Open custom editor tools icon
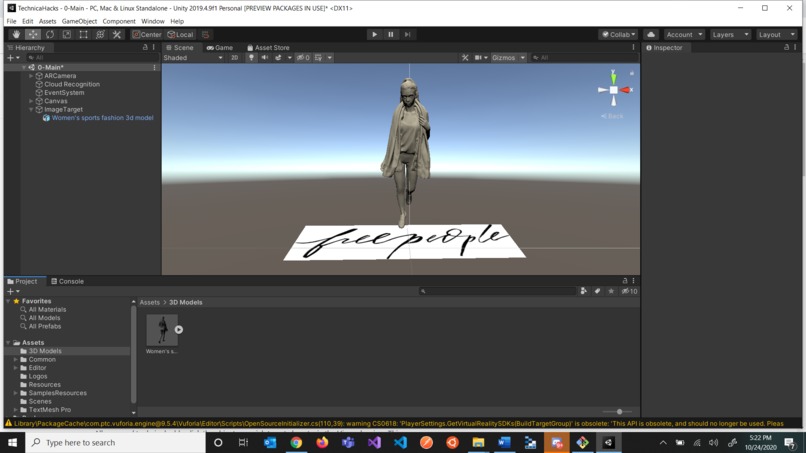Image resolution: width=806 pixels, height=453 pixels. pyautogui.click(x=117, y=34)
